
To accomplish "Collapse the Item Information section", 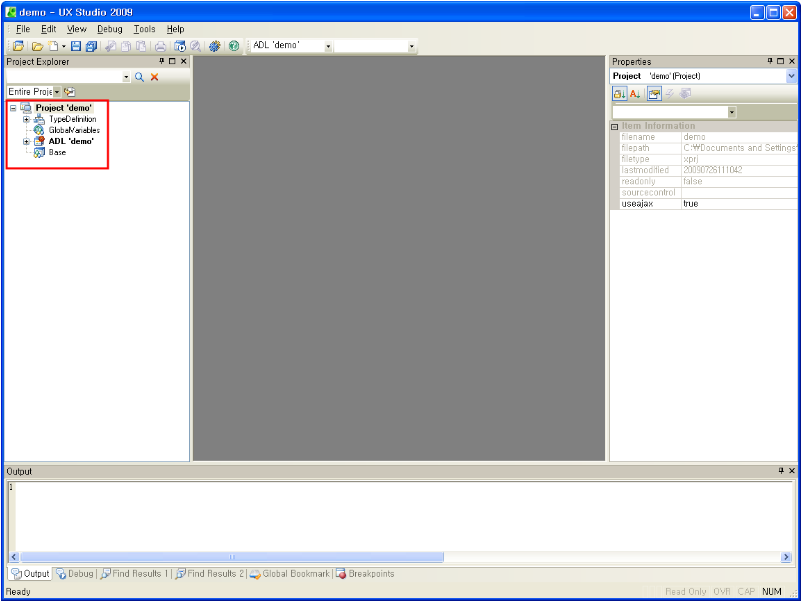I will tap(615, 126).
